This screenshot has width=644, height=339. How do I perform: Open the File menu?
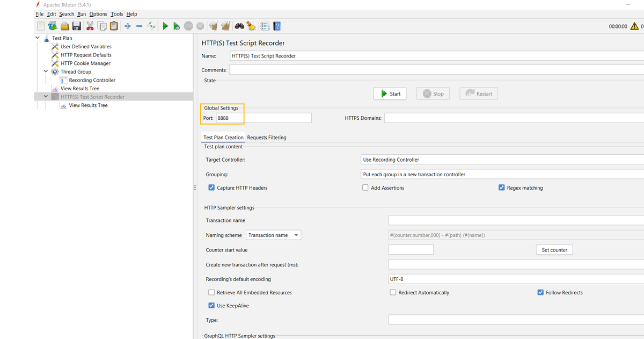click(x=40, y=14)
